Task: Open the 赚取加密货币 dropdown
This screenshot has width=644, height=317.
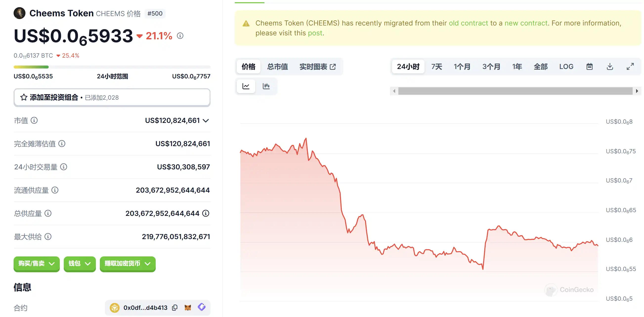Action: [x=128, y=263]
